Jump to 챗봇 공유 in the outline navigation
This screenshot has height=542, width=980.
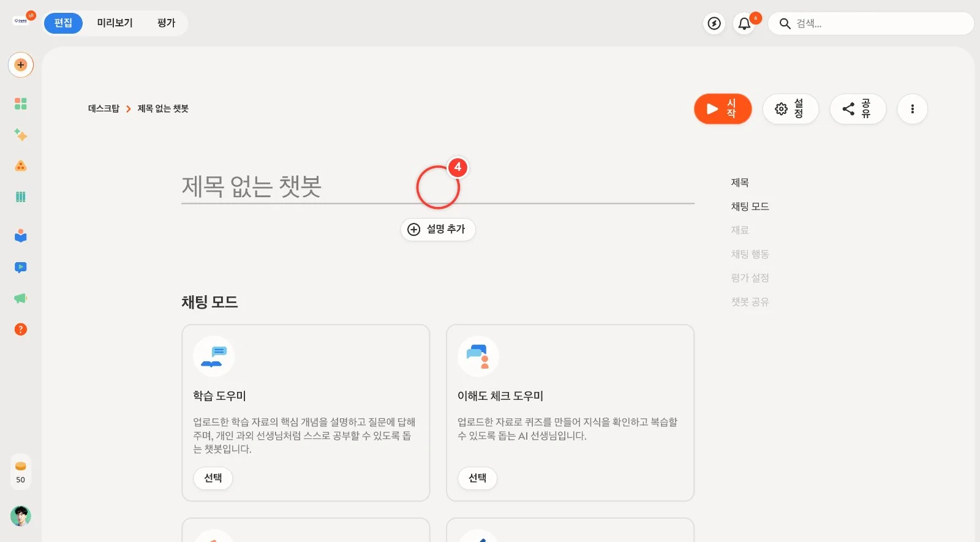(750, 302)
